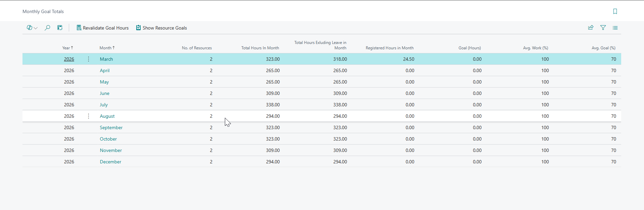This screenshot has width=644, height=210.
Task: Open the August month link
Action: pos(107,116)
